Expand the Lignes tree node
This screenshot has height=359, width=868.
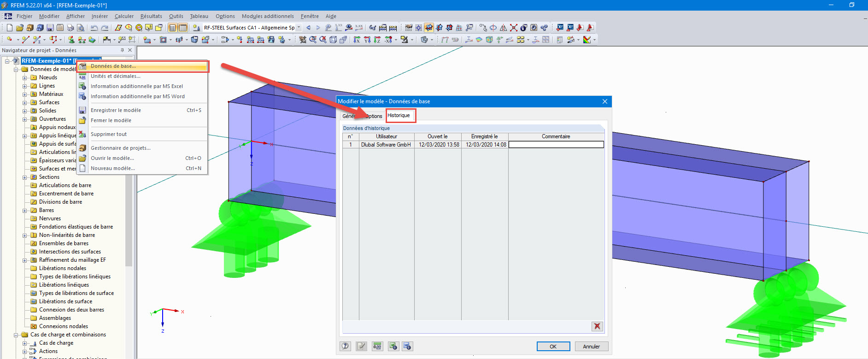coord(25,86)
